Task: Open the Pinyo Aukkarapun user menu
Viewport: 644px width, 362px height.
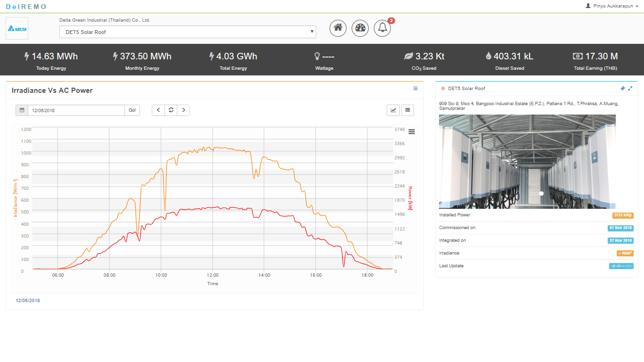Action: tap(611, 6)
